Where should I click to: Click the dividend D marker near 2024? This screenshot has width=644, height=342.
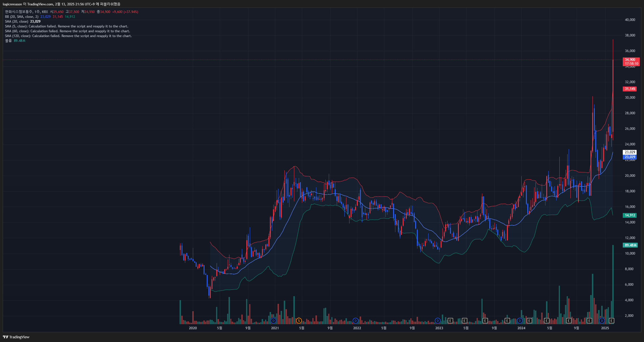tap(520, 321)
